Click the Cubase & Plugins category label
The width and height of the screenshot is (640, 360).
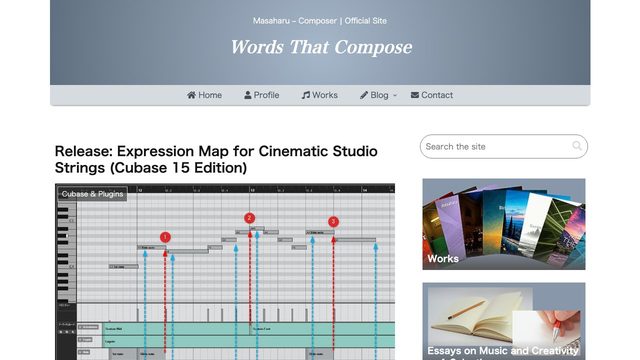[92, 194]
